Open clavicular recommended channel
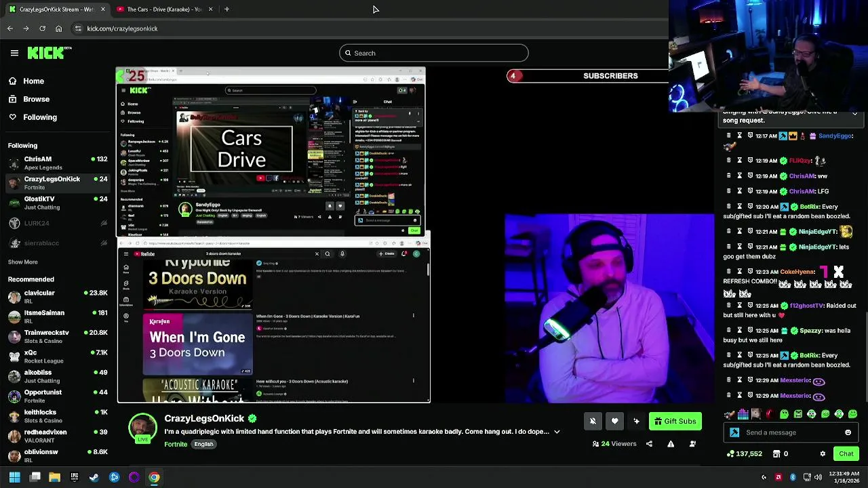 tap(57, 297)
